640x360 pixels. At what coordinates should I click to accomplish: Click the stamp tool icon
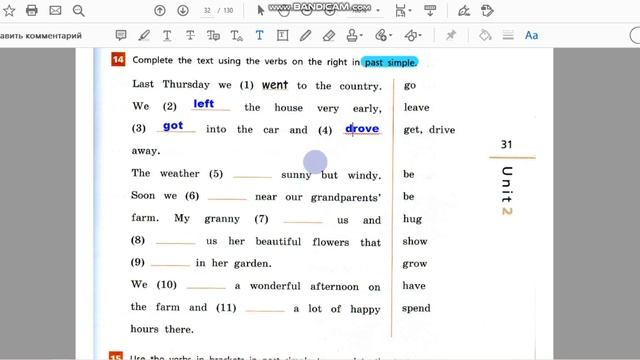click(x=352, y=36)
